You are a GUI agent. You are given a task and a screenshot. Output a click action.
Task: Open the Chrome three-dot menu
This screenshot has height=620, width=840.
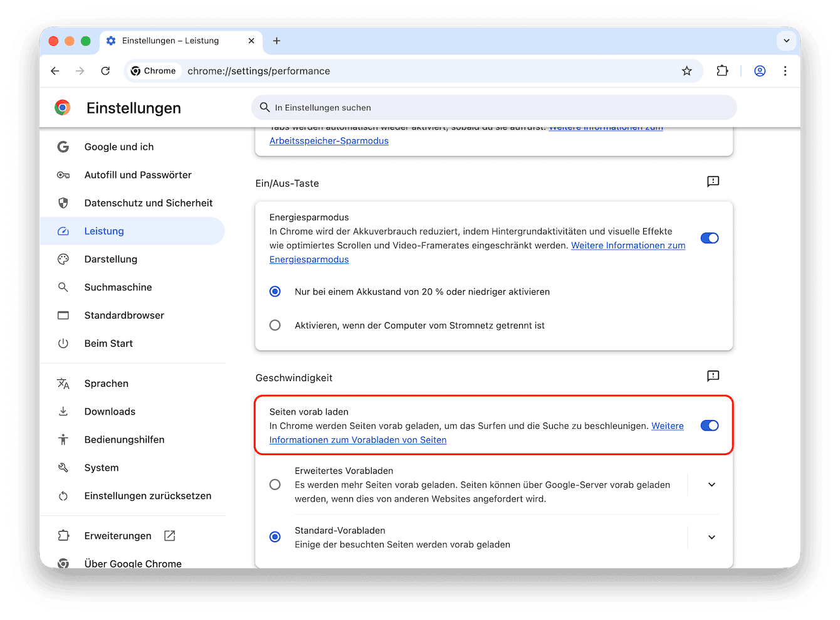[x=785, y=71]
